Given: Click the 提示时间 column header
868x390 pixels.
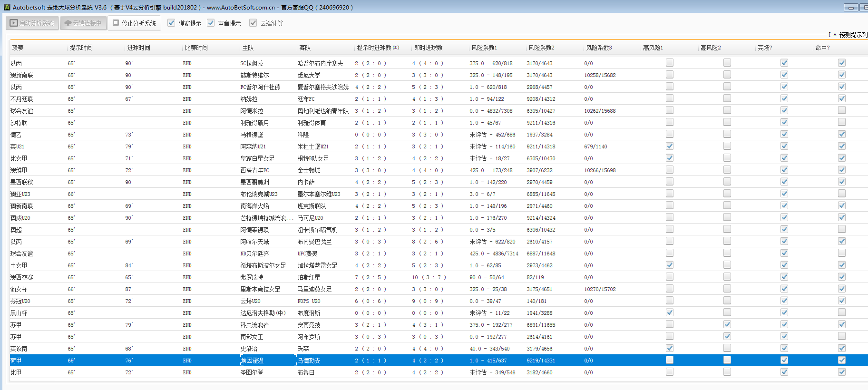Looking at the screenshot, I should 81,48.
